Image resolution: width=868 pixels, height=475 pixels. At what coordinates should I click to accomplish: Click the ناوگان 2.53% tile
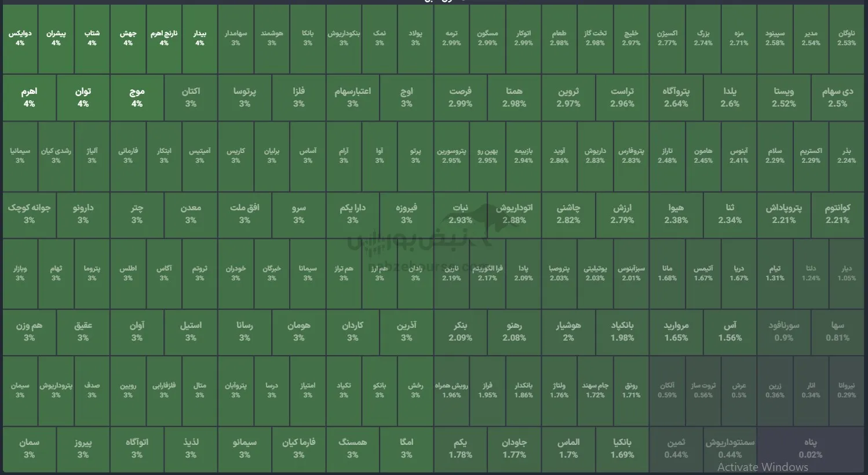(847, 38)
